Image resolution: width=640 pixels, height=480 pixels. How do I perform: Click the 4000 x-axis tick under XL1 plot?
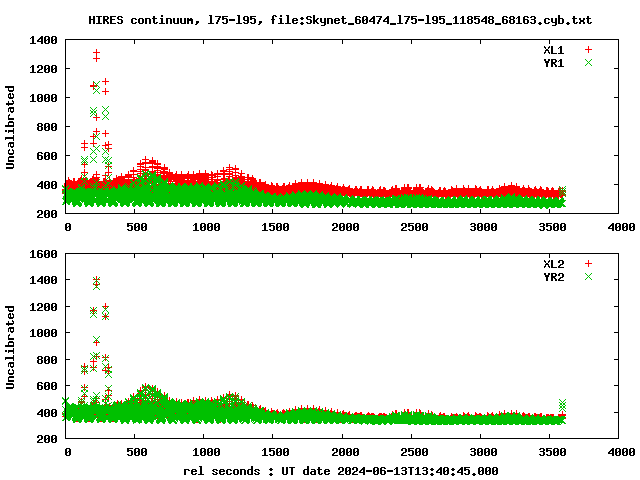coord(621,227)
